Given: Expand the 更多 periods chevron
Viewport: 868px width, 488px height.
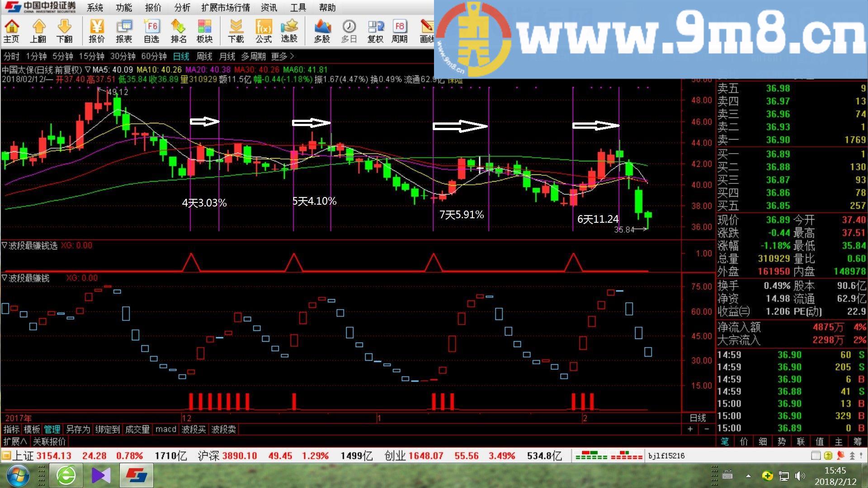Looking at the screenshot, I should click(x=292, y=56).
